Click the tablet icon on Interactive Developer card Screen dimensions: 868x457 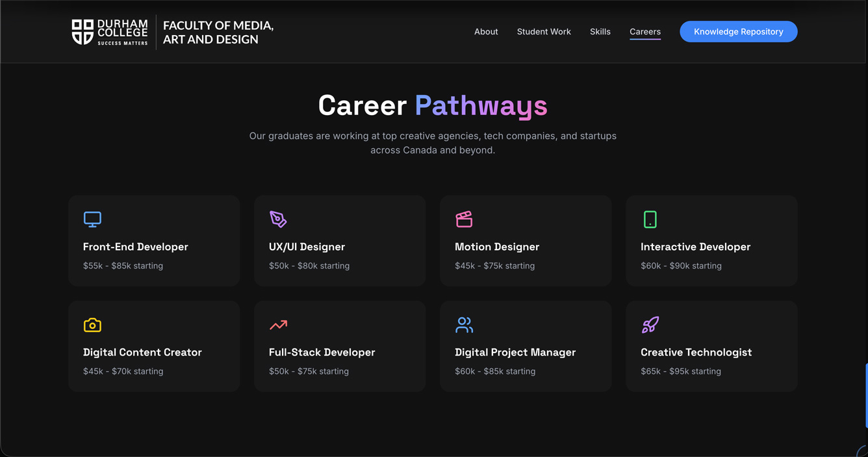650,219
